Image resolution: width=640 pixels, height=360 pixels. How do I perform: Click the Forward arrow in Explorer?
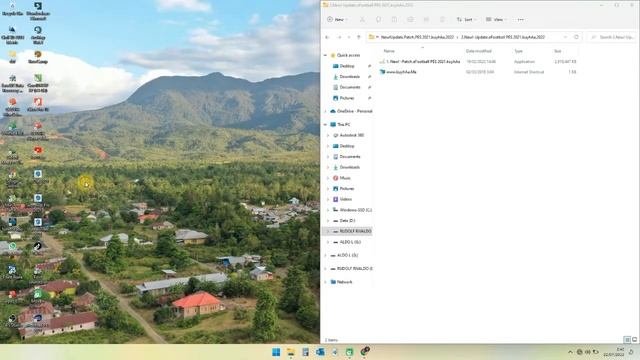click(x=339, y=37)
